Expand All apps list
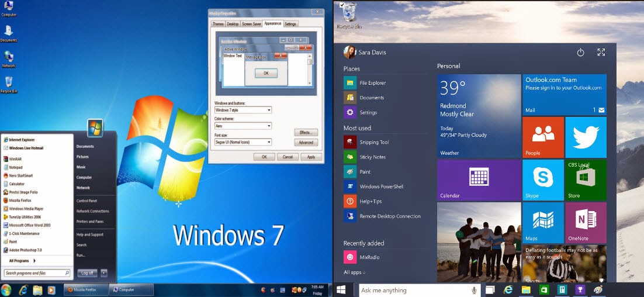 [355, 272]
